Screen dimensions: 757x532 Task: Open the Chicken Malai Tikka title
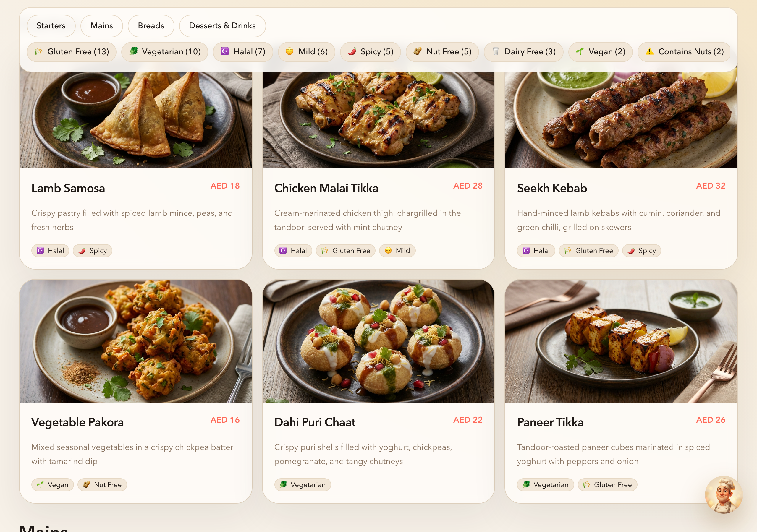326,188
